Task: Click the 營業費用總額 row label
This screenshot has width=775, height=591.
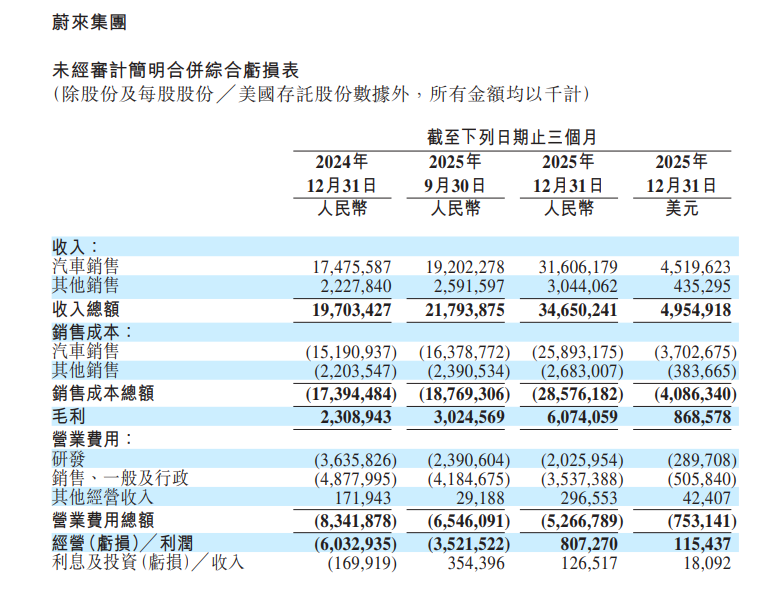Action: [x=103, y=520]
